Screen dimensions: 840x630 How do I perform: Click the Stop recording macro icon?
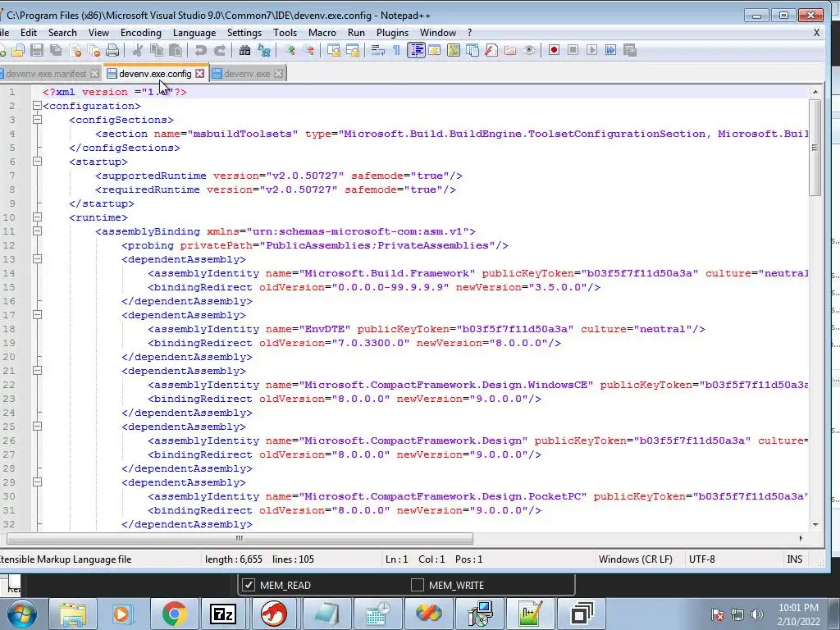click(x=573, y=50)
